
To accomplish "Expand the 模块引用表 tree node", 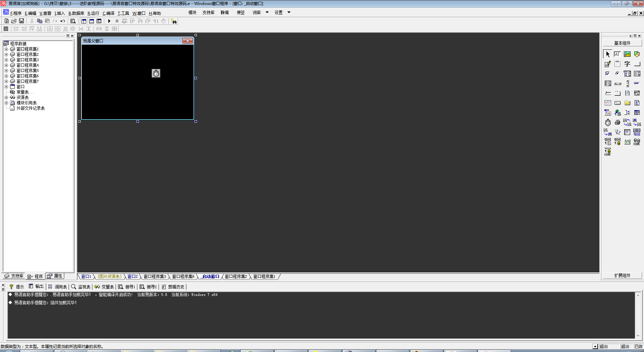I will (6, 103).
